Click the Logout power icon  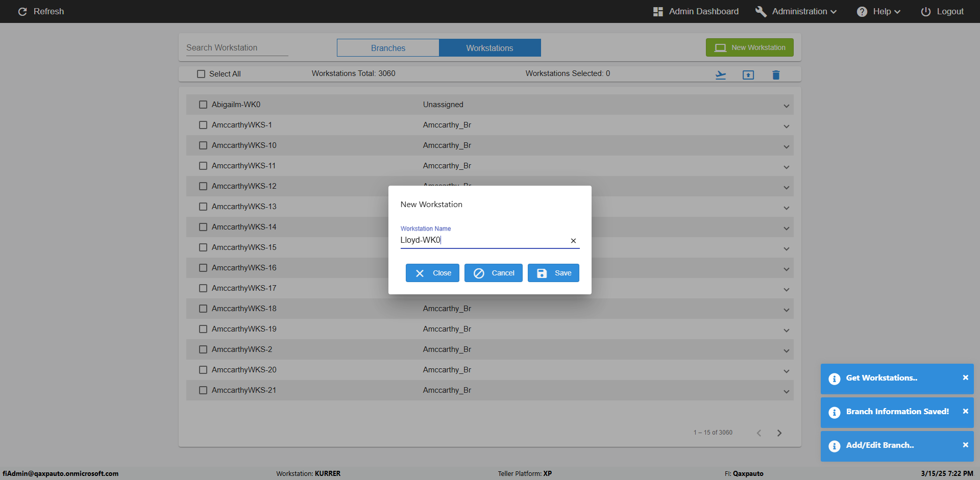(925, 11)
